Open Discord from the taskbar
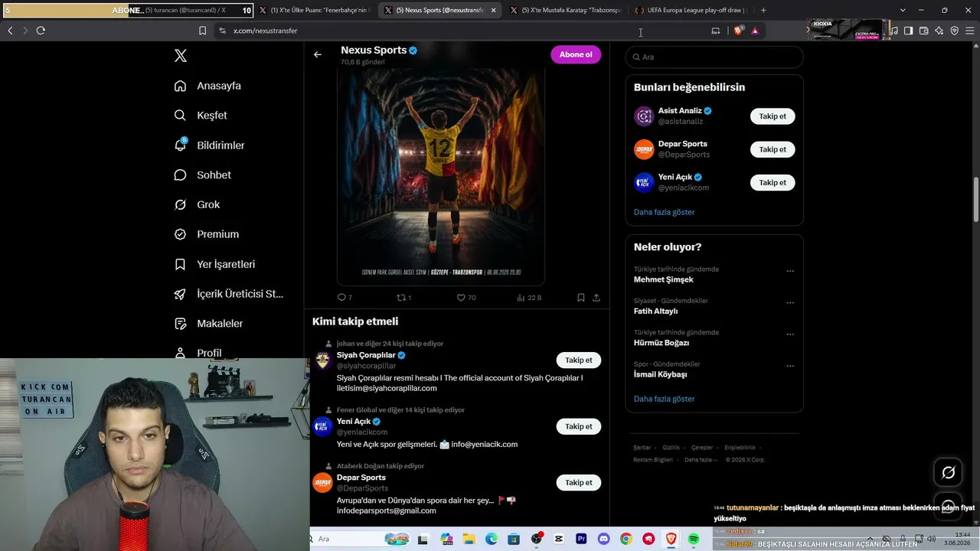Image resolution: width=980 pixels, height=551 pixels. pos(603,539)
